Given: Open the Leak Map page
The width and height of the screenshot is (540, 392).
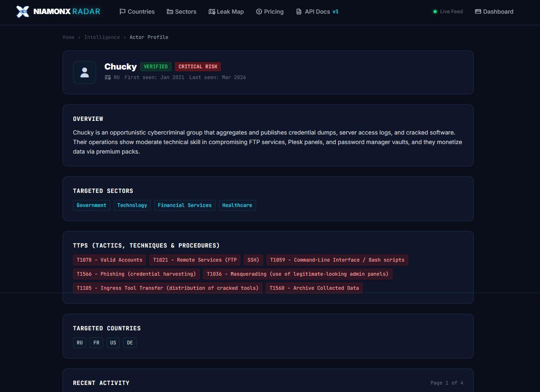Looking at the screenshot, I should point(226,12).
